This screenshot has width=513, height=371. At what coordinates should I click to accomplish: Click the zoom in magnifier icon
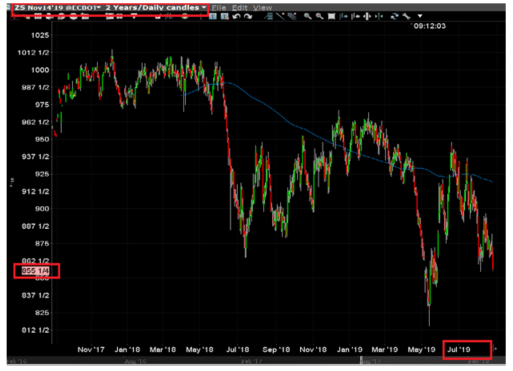tap(307, 16)
